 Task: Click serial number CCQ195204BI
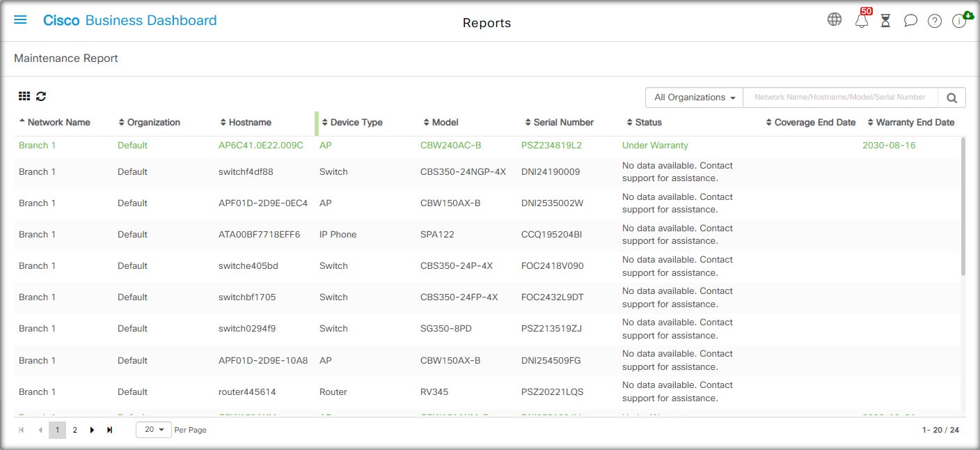[551, 235]
